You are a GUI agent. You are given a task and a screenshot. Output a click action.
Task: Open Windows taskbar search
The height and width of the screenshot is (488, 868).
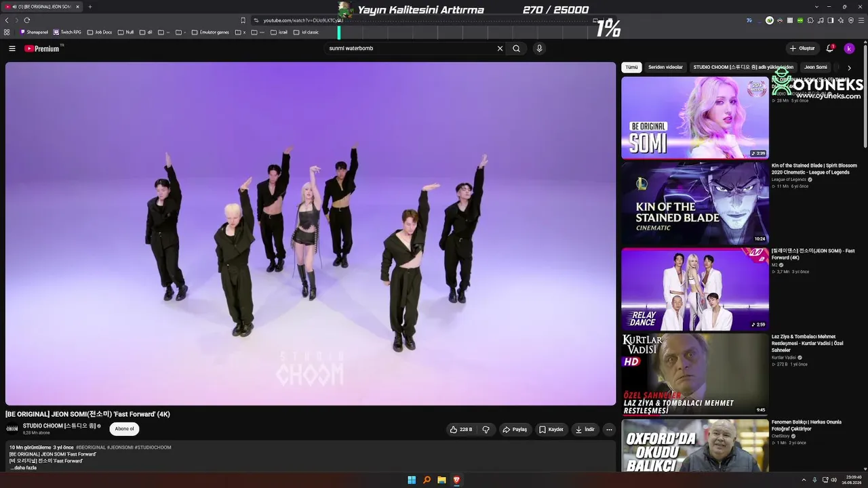pos(427,480)
